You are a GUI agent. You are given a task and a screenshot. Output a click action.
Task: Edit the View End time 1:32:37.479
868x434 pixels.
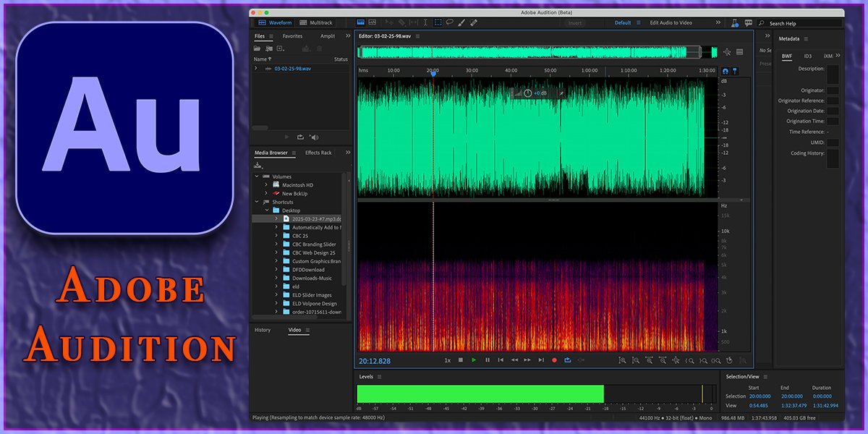(x=795, y=405)
